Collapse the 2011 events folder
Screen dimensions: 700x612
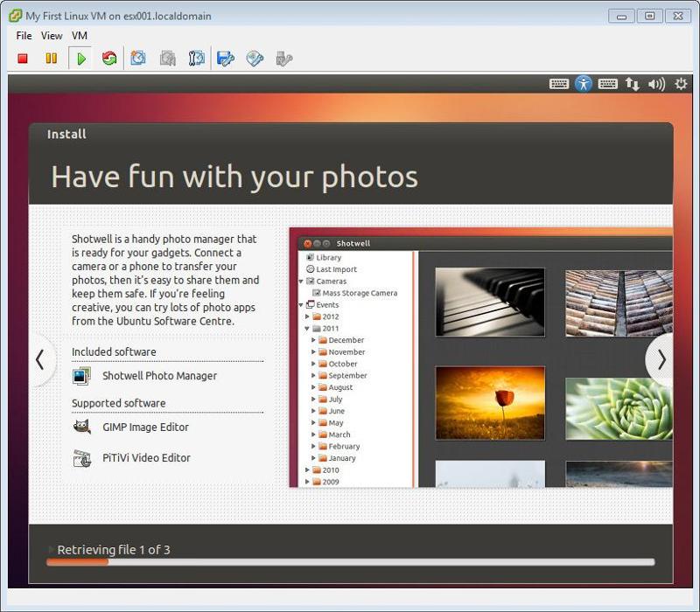[x=307, y=329]
